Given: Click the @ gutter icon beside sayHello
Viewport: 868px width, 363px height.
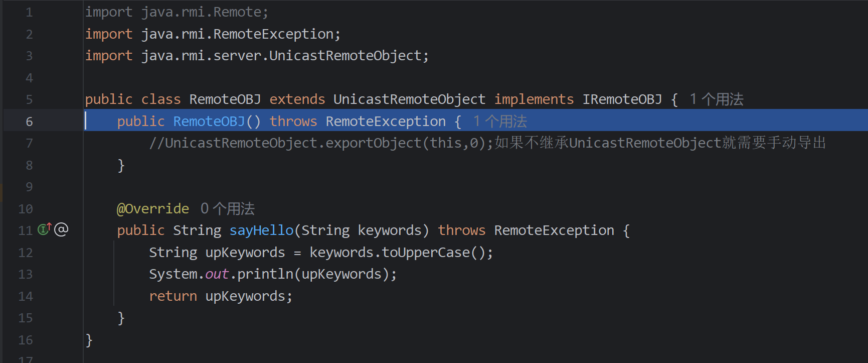Looking at the screenshot, I should tap(61, 229).
